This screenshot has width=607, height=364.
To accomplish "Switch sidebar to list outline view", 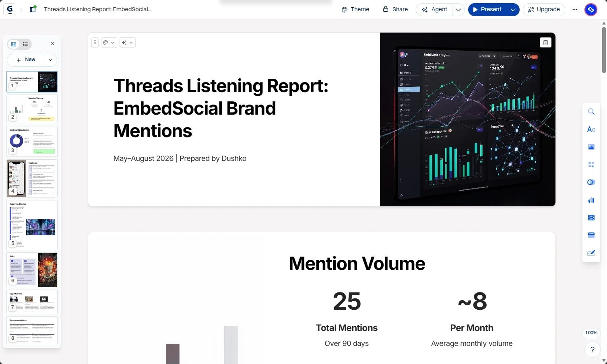I will pyautogui.click(x=25, y=44).
